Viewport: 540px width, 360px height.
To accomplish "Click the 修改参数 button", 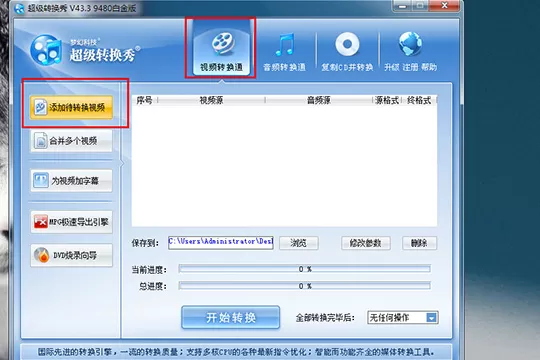I will [365, 243].
